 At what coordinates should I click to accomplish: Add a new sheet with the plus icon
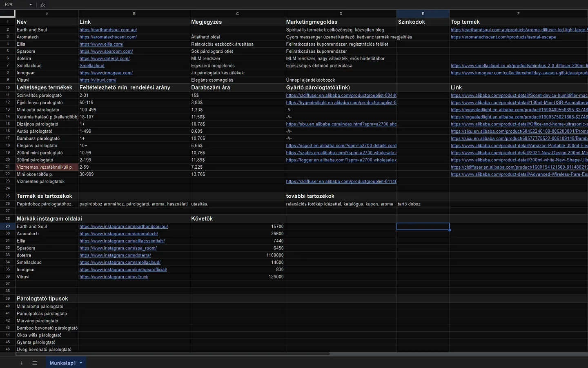[x=21, y=363]
